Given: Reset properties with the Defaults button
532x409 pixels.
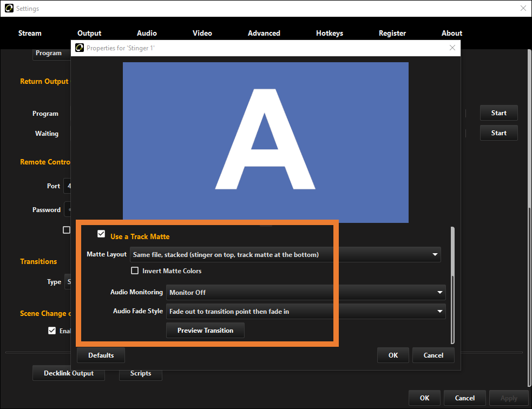Looking at the screenshot, I should (x=101, y=355).
